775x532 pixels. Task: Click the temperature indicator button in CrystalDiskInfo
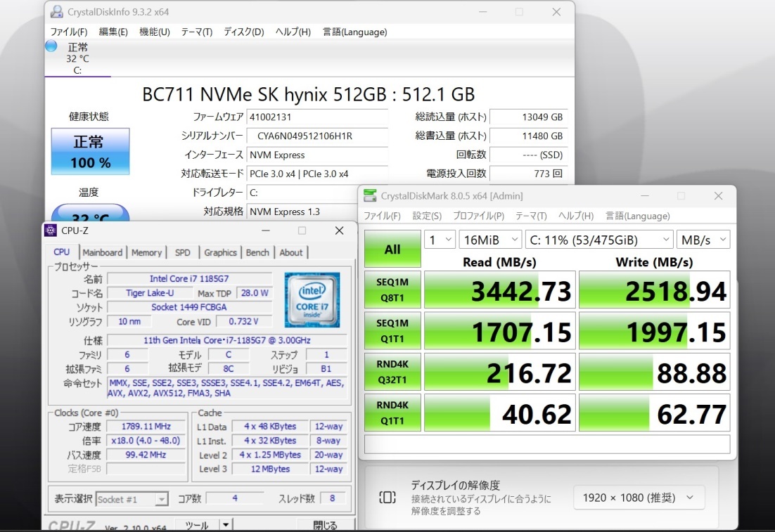[91, 214]
